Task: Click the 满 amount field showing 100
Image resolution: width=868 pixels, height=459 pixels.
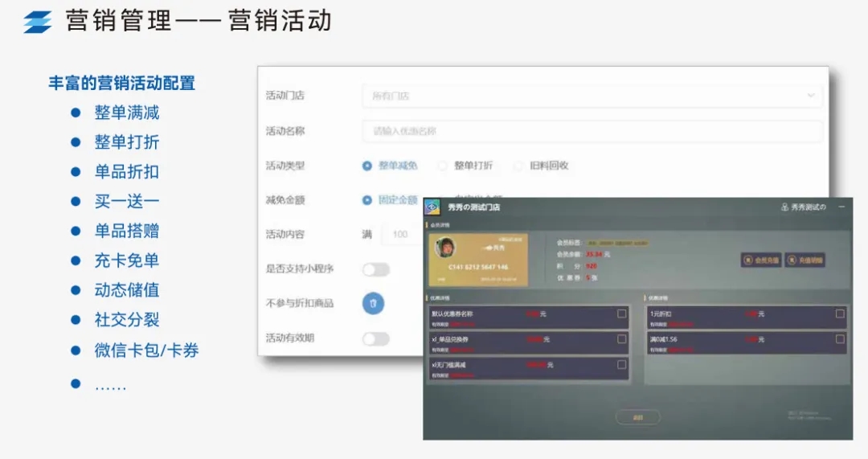Action: (x=399, y=235)
